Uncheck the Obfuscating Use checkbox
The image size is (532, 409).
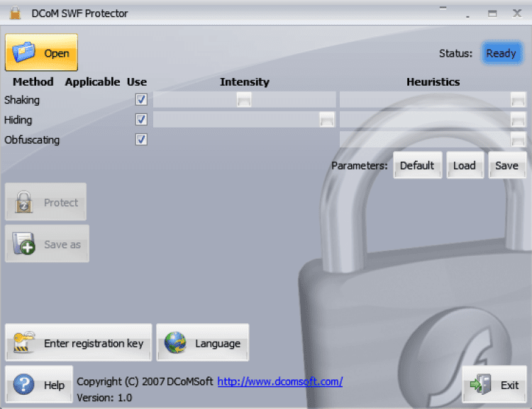pos(141,140)
